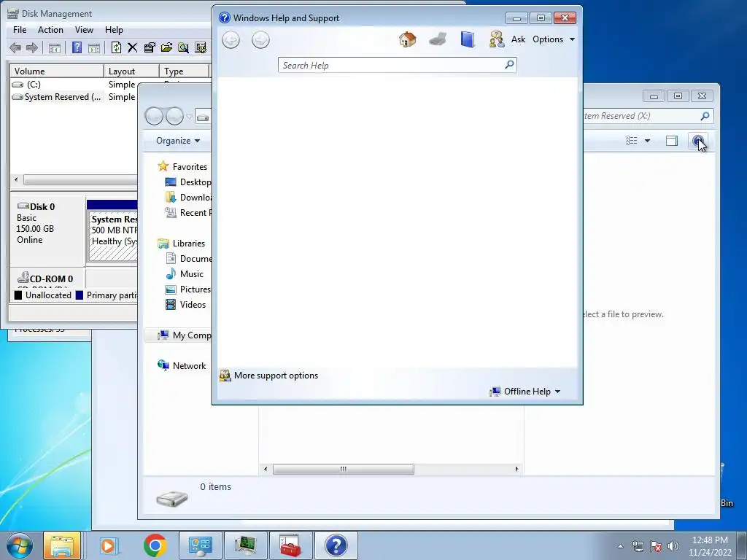Screen dimensions: 747x560
Task: Click the Print icon in Help window
Action: (438, 39)
